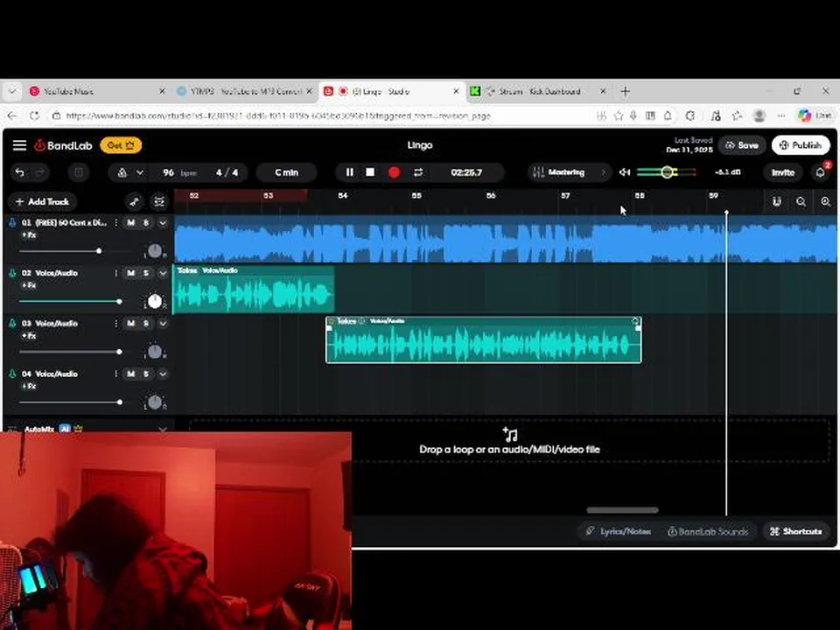Image resolution: width=840 pixels, height=630 pixels.
Task: Toggle the metronome icon
Action: point(122,172)
